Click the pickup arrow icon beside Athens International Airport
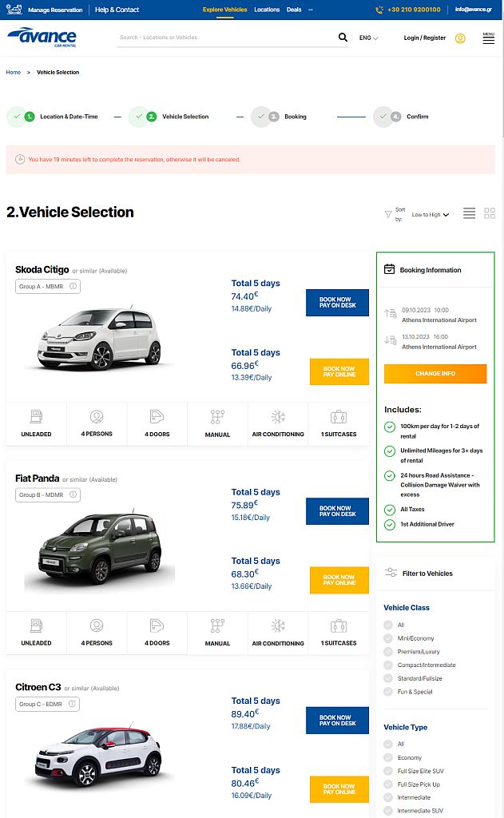The width and height of the screenshot is (504, 818). point(390,314)
